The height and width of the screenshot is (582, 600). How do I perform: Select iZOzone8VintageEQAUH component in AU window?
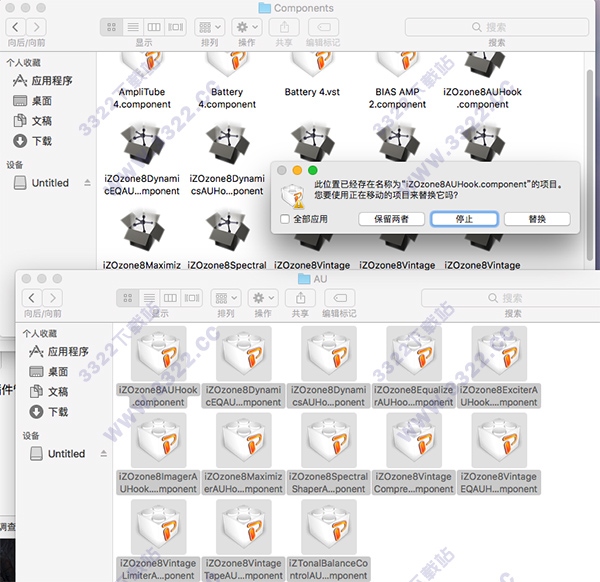coord(499,454)
